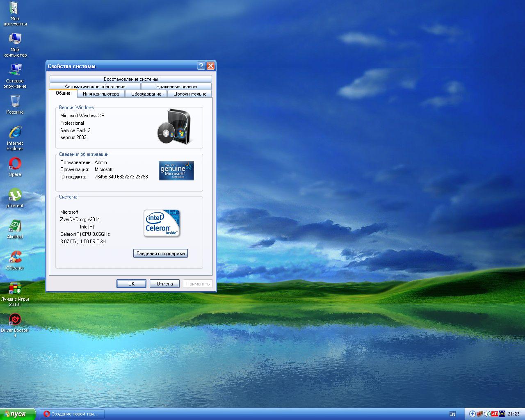Select the AkelPad desktop icon

[x=15, y=226]
